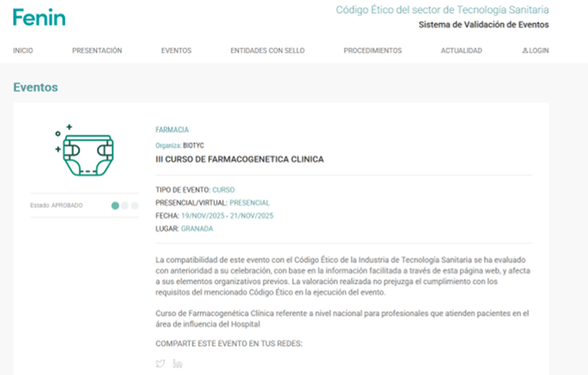The height and width of the screenshot is (375, 588).
Task: Open ACTUALIDAD menu item
Action: [461, 51]
